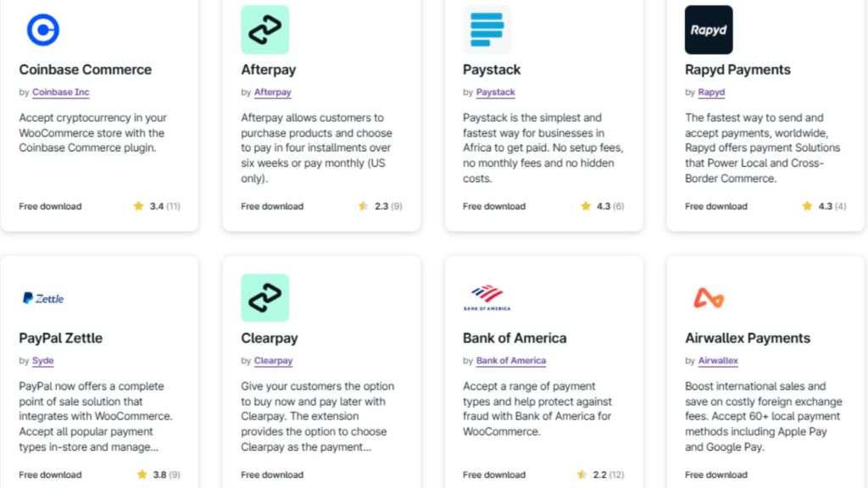Open the Coinbase Commerce extension title
The width and height of the screenshot is (868, 488).
[85, 69]
